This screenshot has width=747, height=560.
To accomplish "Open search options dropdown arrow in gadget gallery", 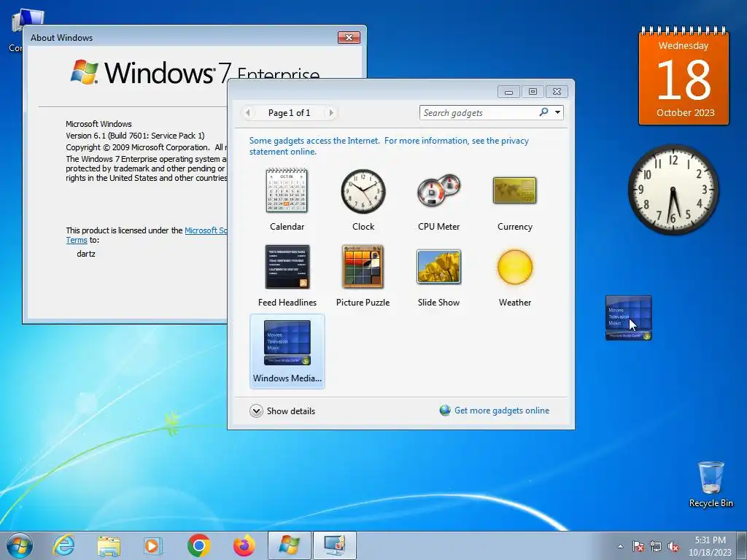I will click(x=557, y=112).
